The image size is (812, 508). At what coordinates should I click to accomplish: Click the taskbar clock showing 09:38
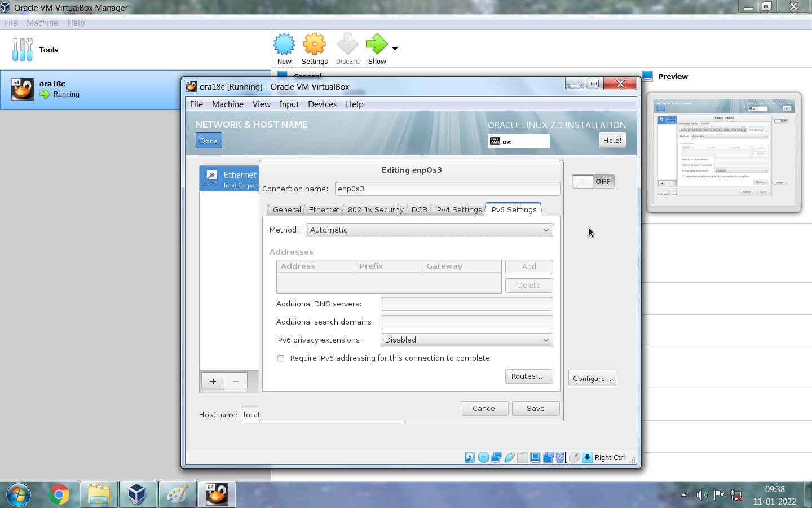pos(775,489)
